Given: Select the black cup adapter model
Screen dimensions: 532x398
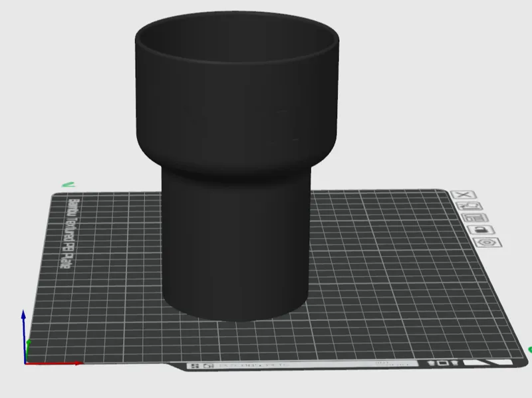Looking at the screenshot, I should [237, 166].
